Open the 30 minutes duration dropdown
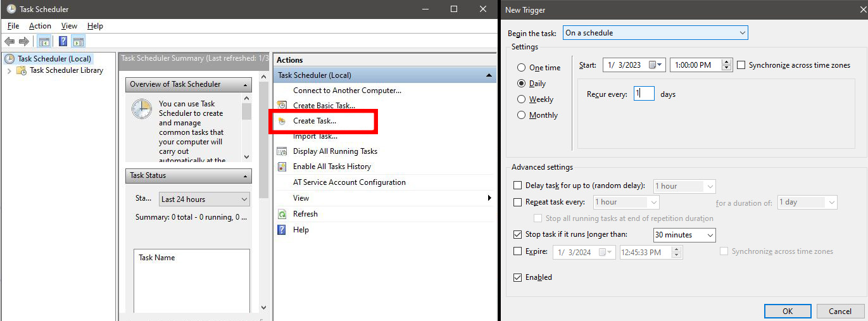This screenshot has width=868, height=321. 684,235
